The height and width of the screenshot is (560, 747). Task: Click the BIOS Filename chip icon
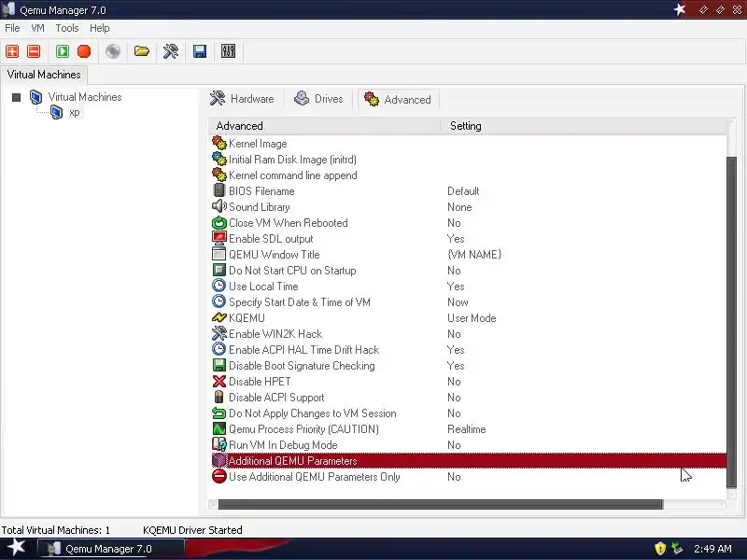pyautogui.click(x=218, y=190)
